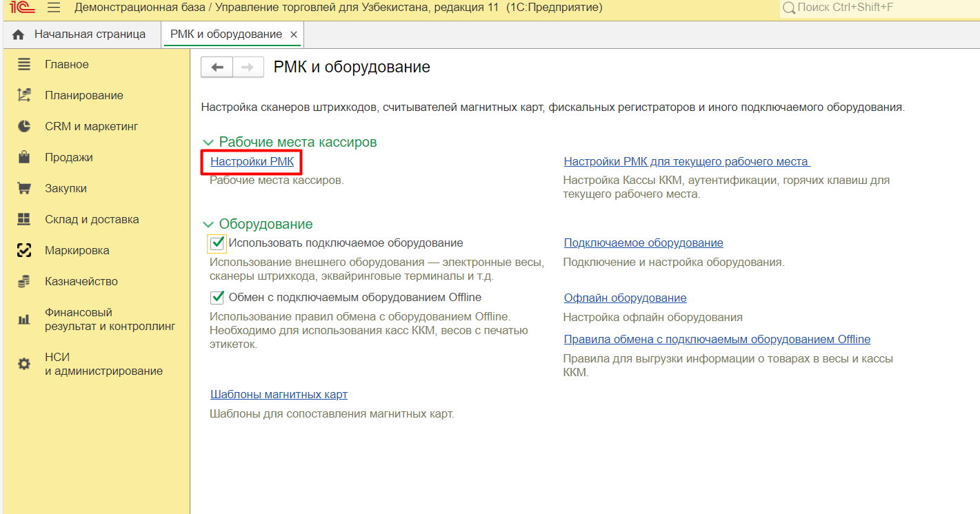Open the Настройки РМК link
This screenshot has height=514, width=980.
pyautogui.click(x=252, y=162)
